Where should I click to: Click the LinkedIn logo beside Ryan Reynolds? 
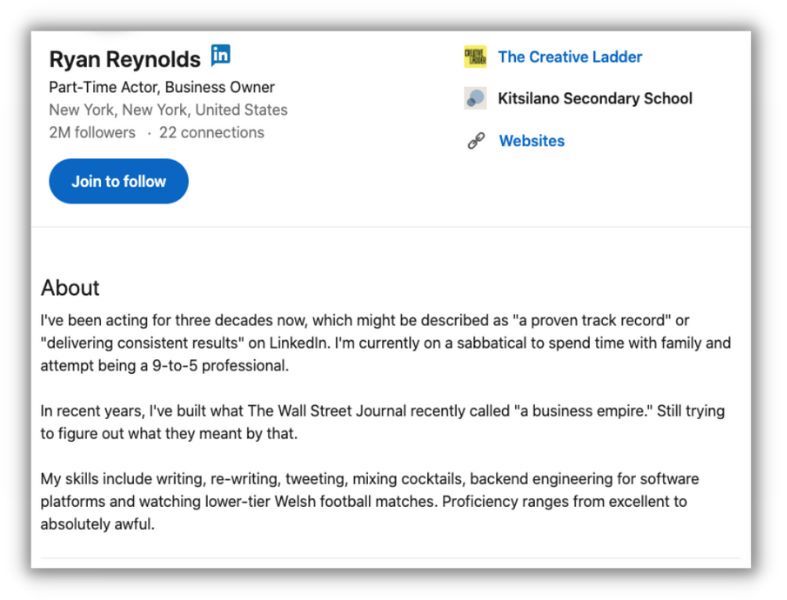220,55
